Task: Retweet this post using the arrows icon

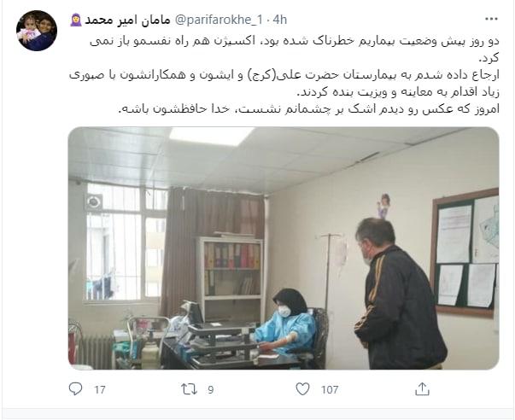Action: 190,389
